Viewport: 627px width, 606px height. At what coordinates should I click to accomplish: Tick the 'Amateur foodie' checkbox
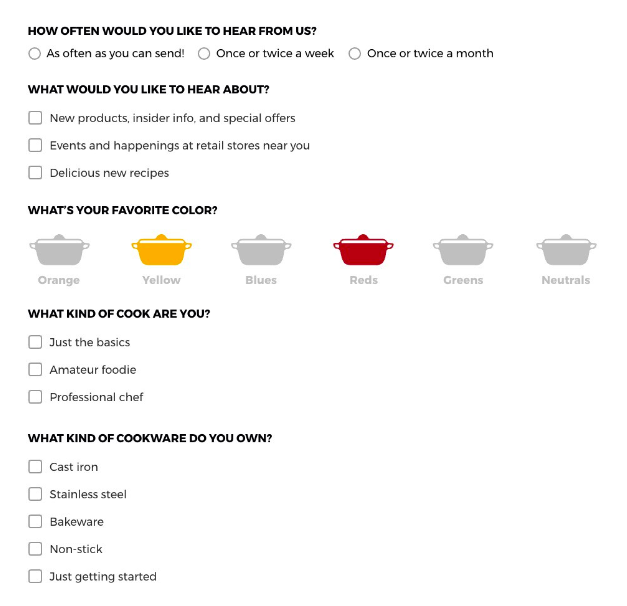pyautogui.click(x=35, y=370)
